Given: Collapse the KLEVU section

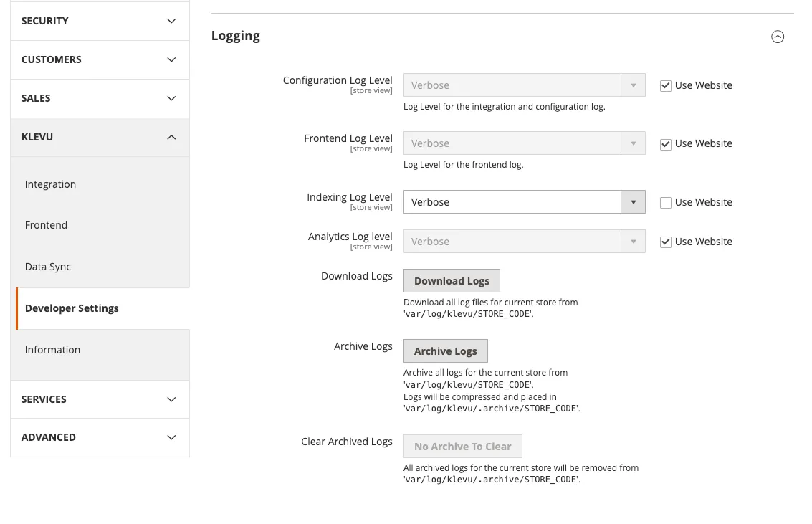Looking at the screenshot, I should tap(100, 137).
